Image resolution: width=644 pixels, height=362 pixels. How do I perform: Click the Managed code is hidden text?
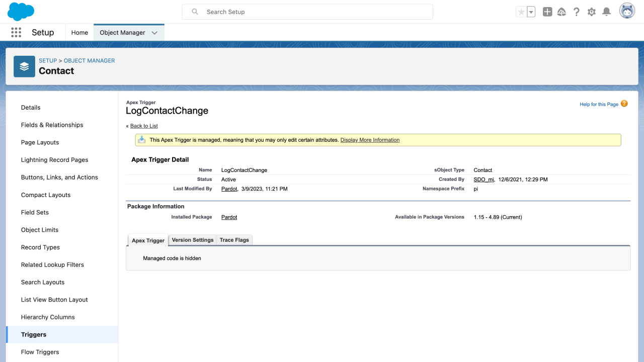coord(172,258)
